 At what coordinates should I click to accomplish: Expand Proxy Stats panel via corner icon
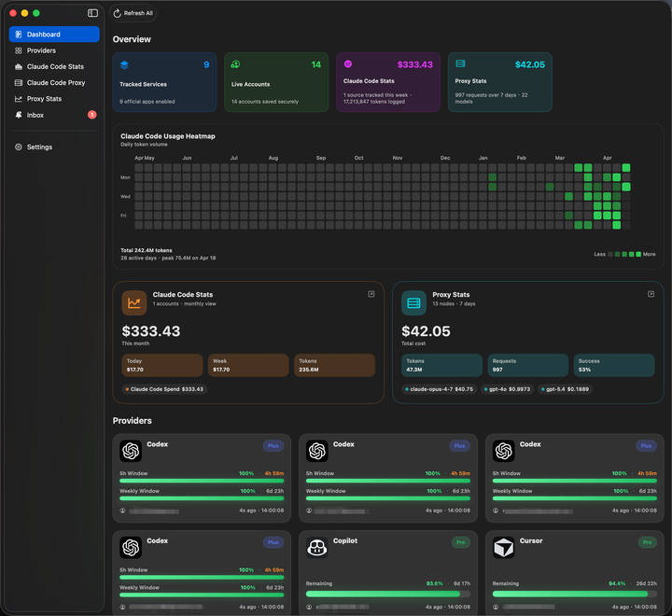(651, 294)
